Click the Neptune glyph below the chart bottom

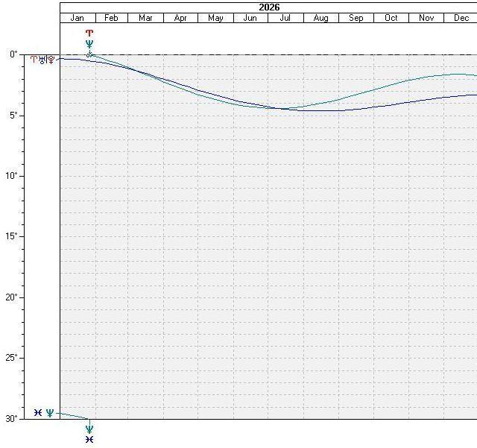click(89, 429)
